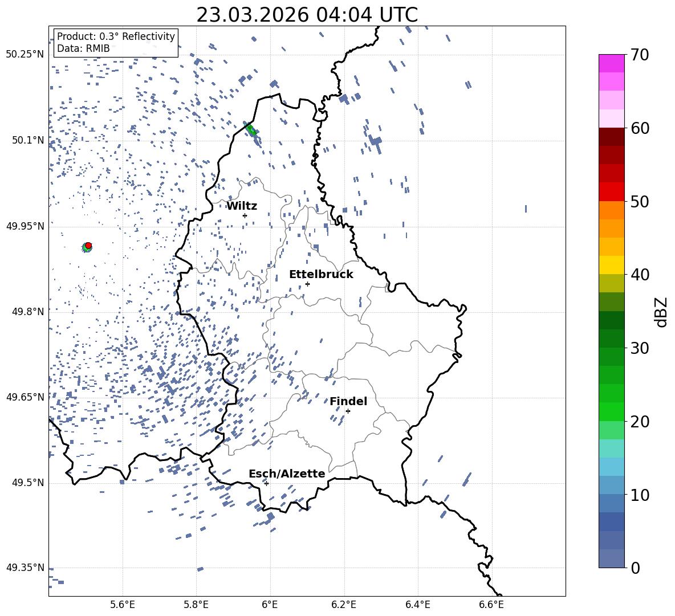Click the 6.4°E longitude tick label
Image resolution: width=675 pixels, height=616 pixels.
pos(417,605)
